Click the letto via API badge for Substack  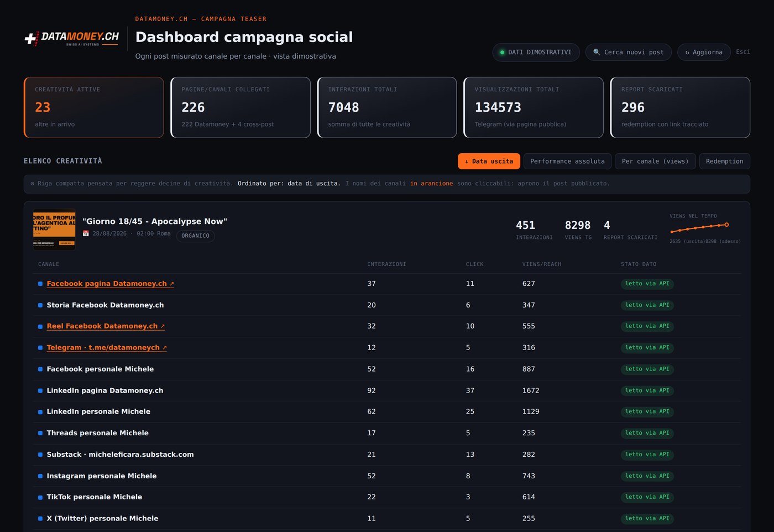(x=647, y=455)
